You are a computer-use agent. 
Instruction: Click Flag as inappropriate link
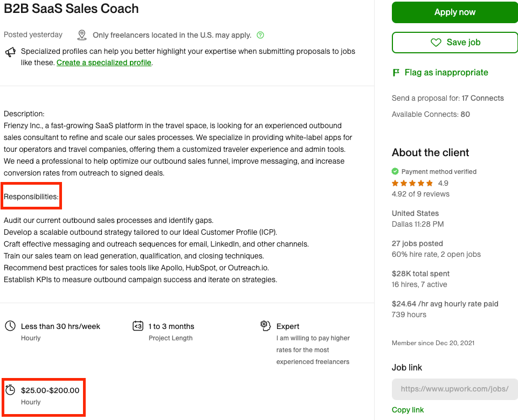click(446, 73)
